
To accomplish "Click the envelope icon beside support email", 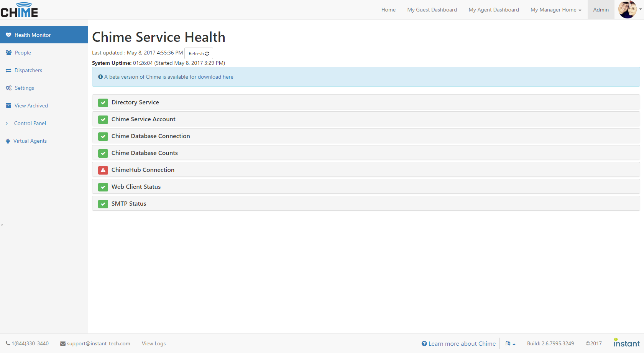I will click(63, 343).
